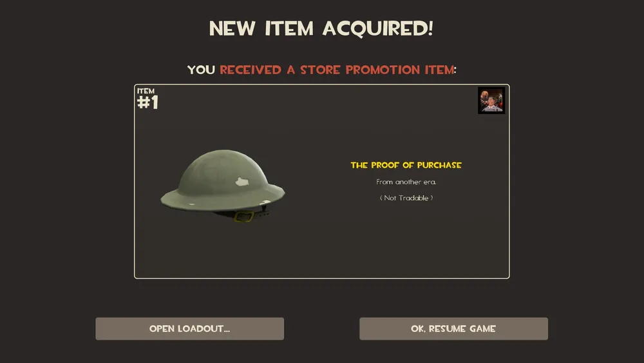Click the "( Not Tradable )" label
644x363 pixels.
pos(406,198)
